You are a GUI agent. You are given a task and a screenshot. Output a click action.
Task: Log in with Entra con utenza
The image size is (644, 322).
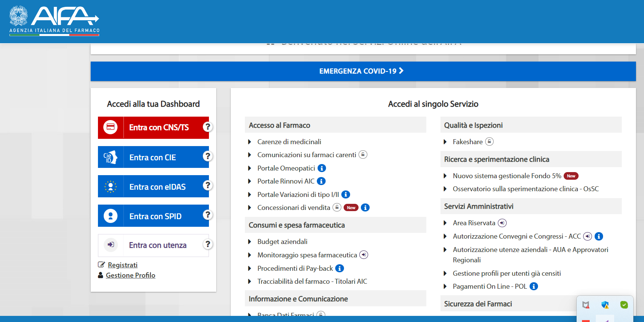pyautogui.click(x=153, y=246)
